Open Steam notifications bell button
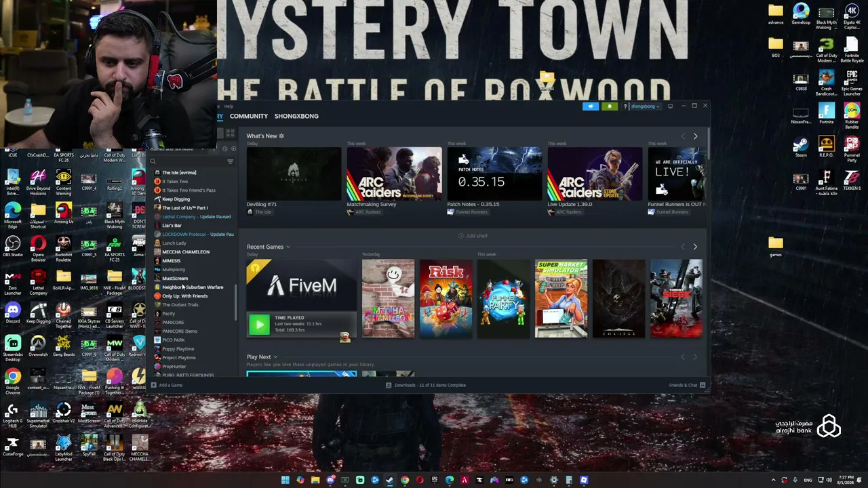This screenshot has height=488, width=868. (x=610, y=106)
